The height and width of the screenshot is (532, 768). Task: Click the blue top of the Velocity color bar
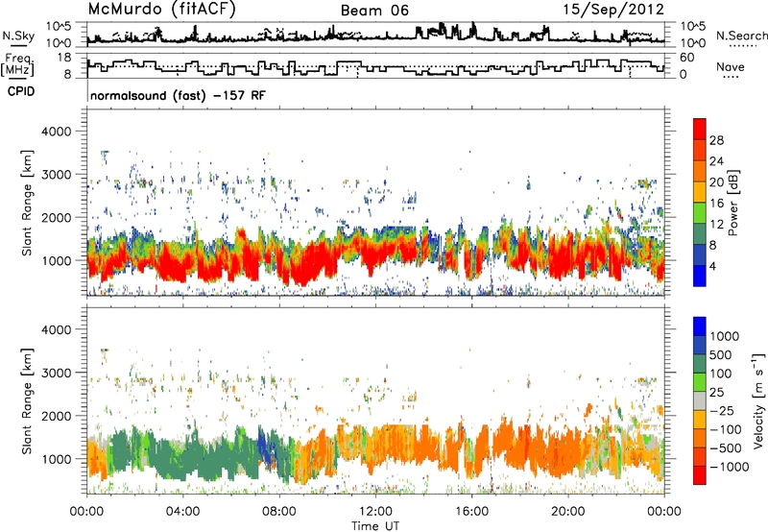point(700,326)
